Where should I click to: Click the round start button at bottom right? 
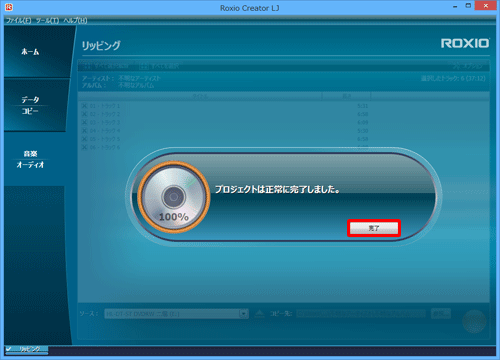coord(474,321)
